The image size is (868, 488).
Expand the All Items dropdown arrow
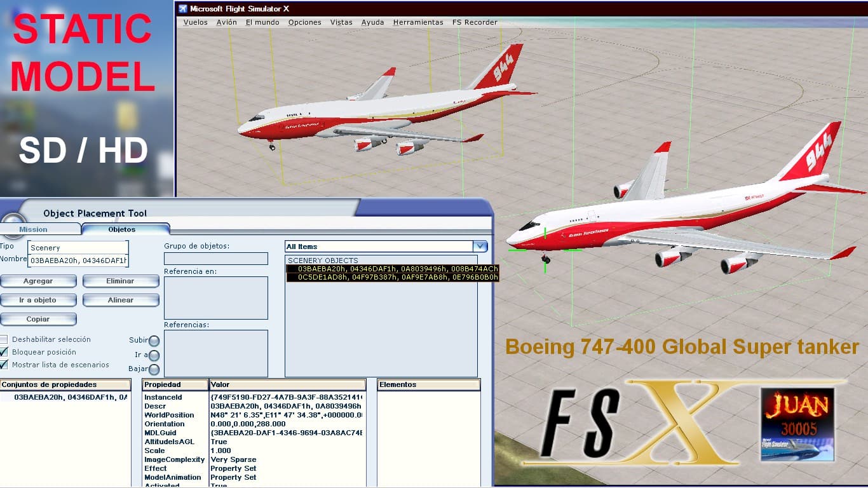pos(480,247)
